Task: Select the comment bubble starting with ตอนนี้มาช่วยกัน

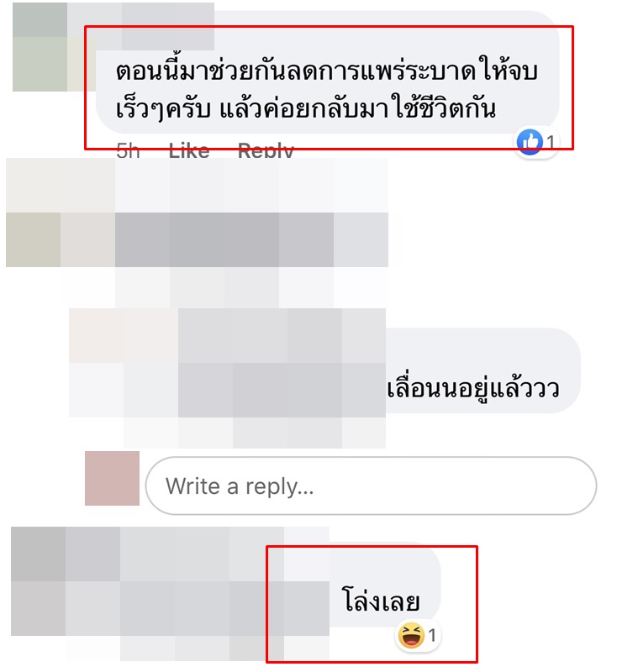Action: click(327, 72)
